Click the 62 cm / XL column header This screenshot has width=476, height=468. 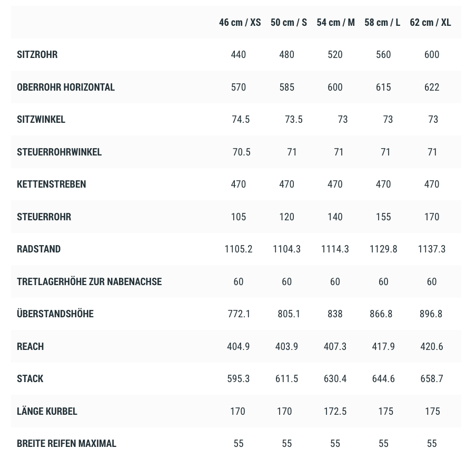(x=430, y=22)
